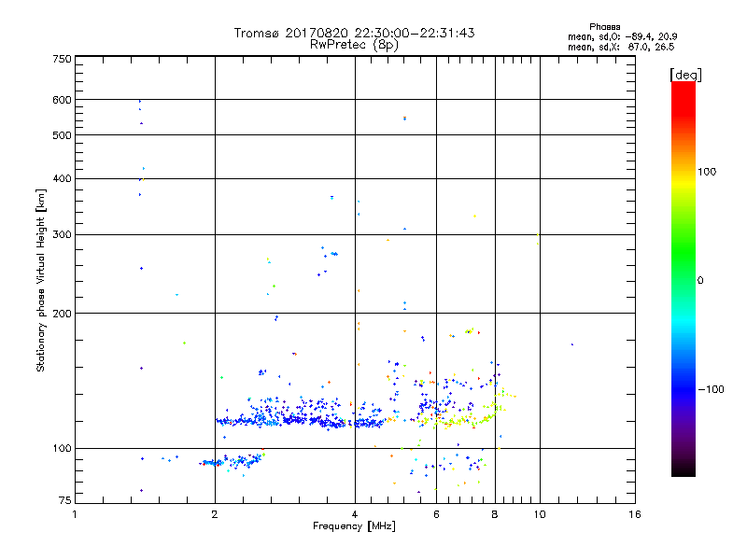Click the x-axis tick label "1"
The height and width of the screenshot is (560, 747).
[x=75, y=514]
